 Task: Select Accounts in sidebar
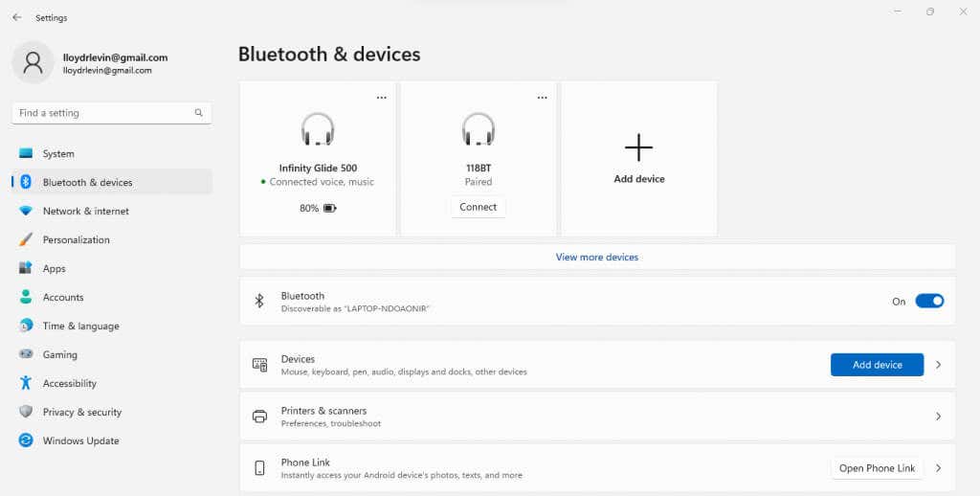(112, 297)
